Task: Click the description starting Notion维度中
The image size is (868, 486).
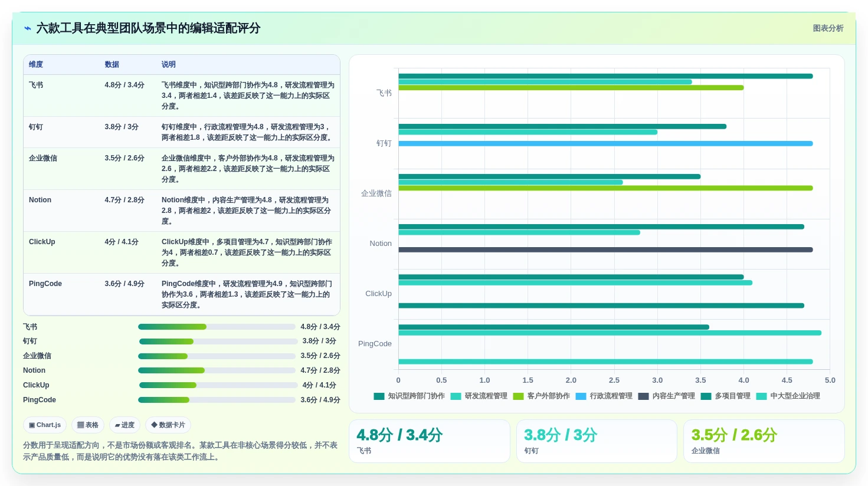Action: pos(248,211)
